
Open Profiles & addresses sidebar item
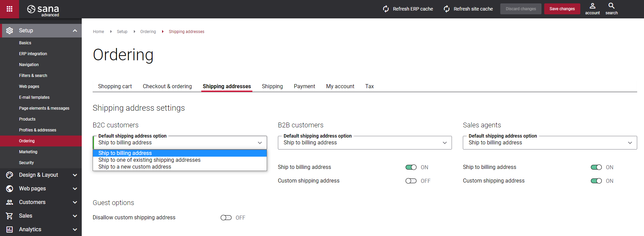coord(41,130)
